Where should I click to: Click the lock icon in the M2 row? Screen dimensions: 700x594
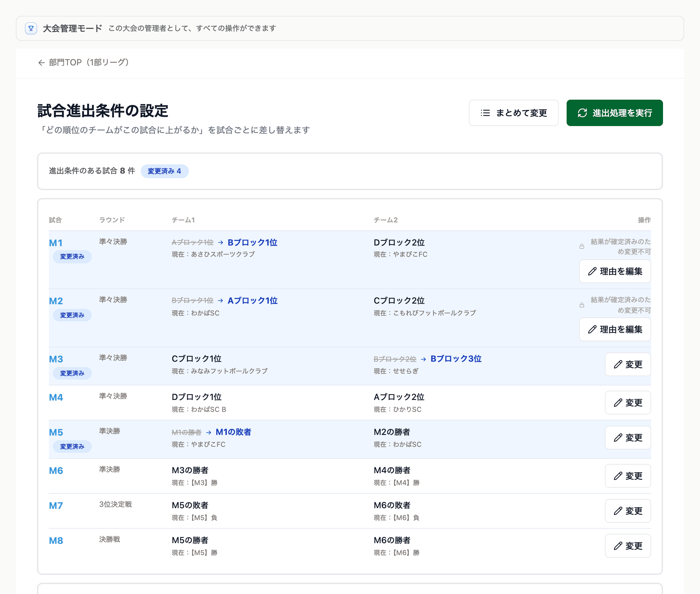tap(582, 305)
